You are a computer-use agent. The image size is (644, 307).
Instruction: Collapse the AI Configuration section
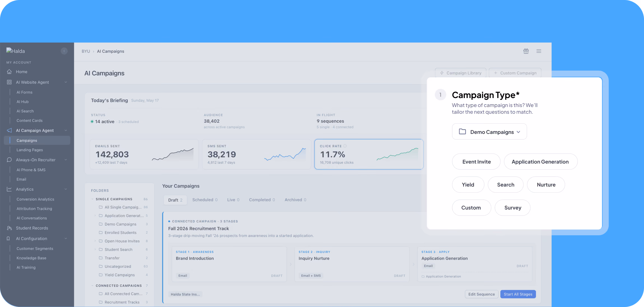click(x=66, y=239)
